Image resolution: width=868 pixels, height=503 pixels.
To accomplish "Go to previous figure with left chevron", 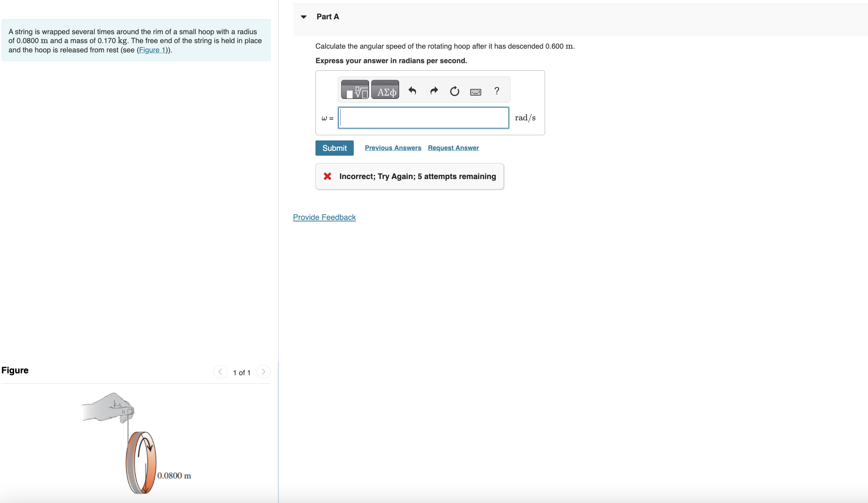I will pos(220,371).
